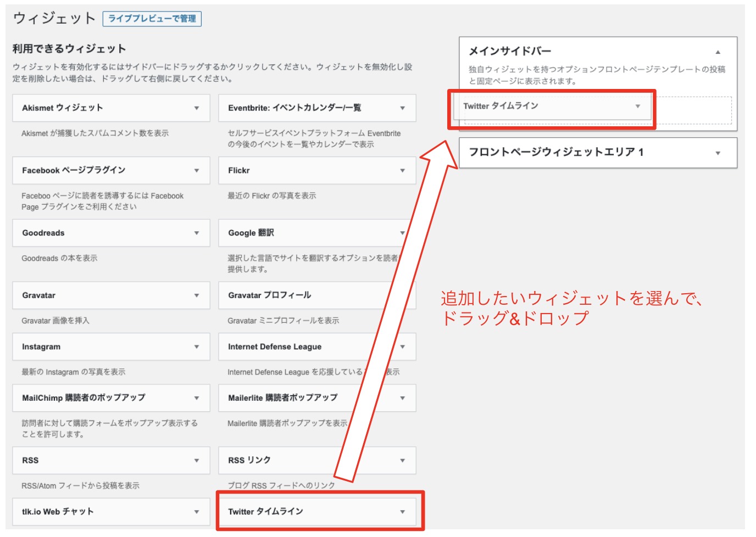Expand フロントページウィジェットエリア 1 panel
Viewport: 756px width, 537px height.
(718, 153)
